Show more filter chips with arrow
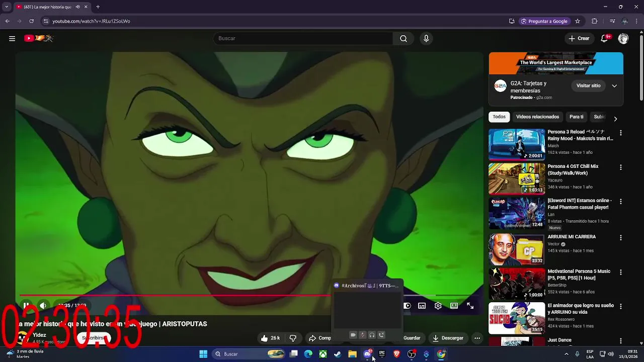 tap(615, 119)
